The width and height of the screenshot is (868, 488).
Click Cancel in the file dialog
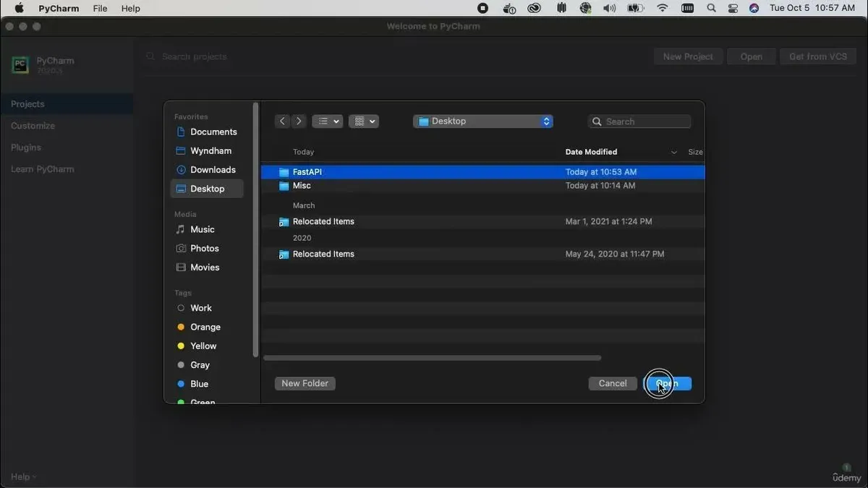(x=613, y=383)
